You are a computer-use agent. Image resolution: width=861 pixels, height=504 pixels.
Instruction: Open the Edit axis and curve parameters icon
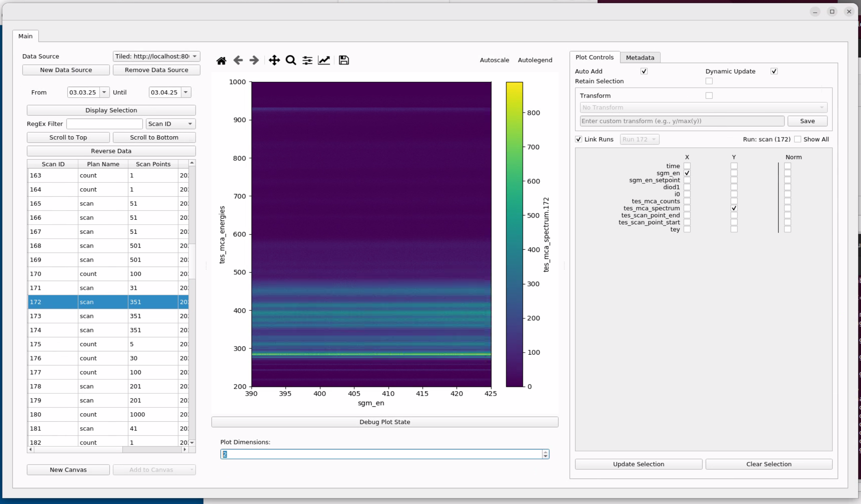324,60
